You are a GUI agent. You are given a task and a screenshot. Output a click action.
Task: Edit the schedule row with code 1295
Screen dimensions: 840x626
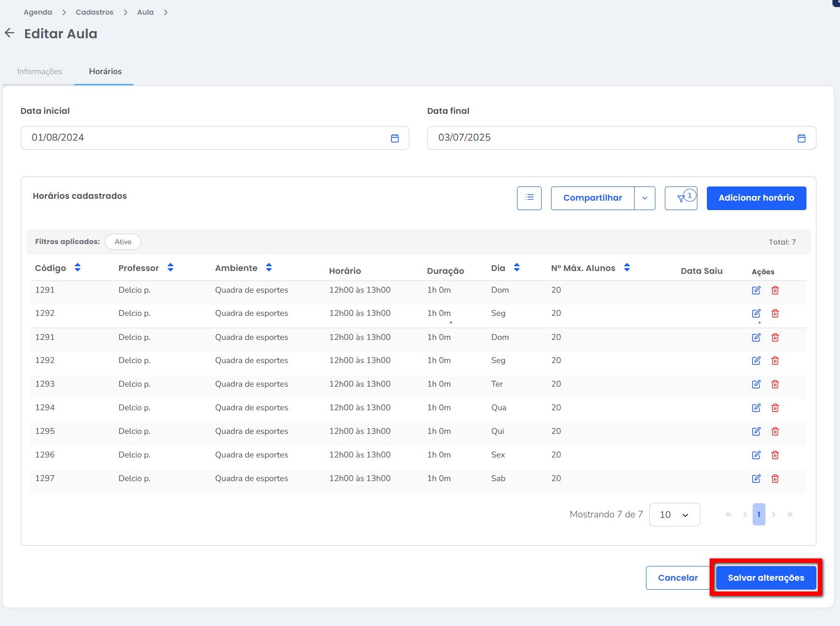point(756,431)
